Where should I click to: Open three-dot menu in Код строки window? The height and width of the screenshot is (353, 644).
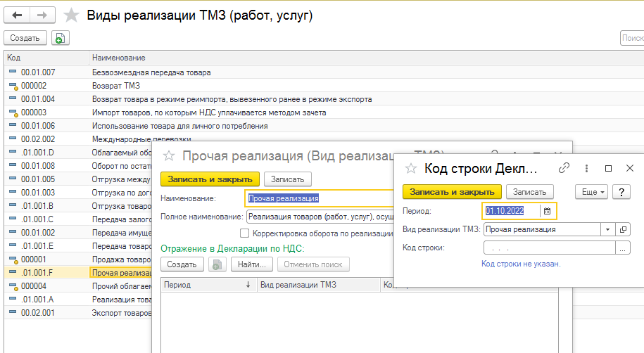586,168
